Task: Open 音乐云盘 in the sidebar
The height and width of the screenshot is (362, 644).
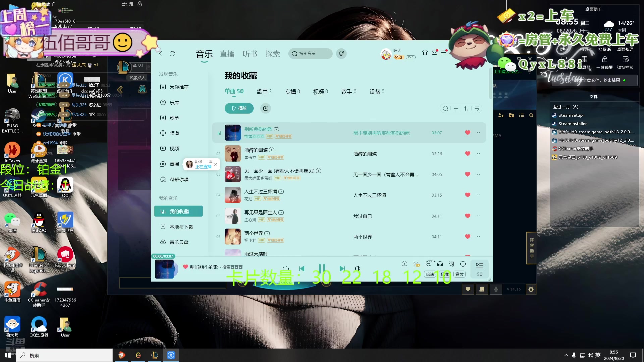Action: pyautogui.click(x=178, y=242)
